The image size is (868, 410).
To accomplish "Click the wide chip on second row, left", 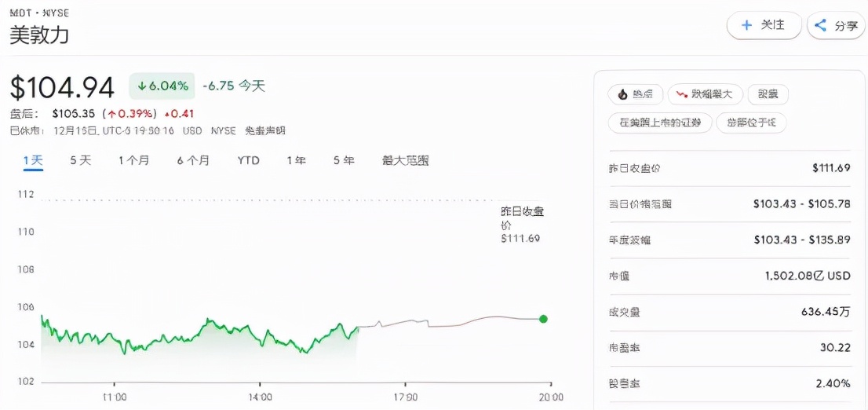I will click(659, 123).
